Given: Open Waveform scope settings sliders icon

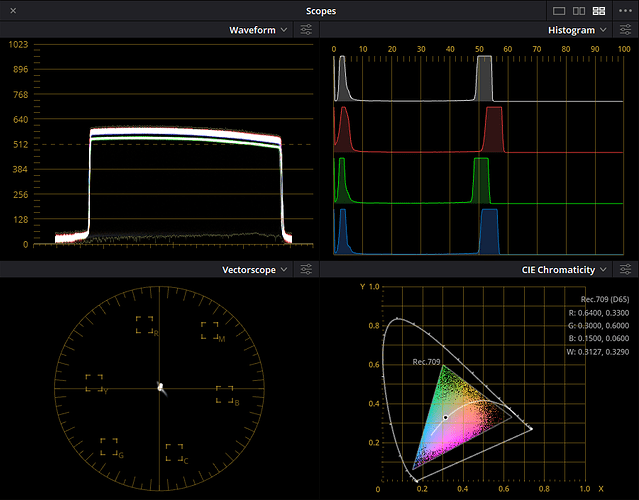Looking at the screenshot, I should [x=306, y=30].
